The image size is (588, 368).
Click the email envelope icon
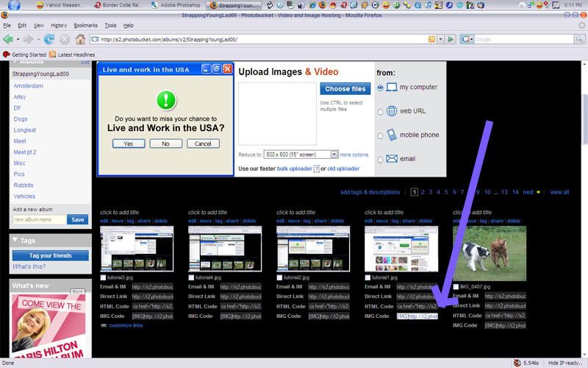pyautogui.click(x=392, y=159)
